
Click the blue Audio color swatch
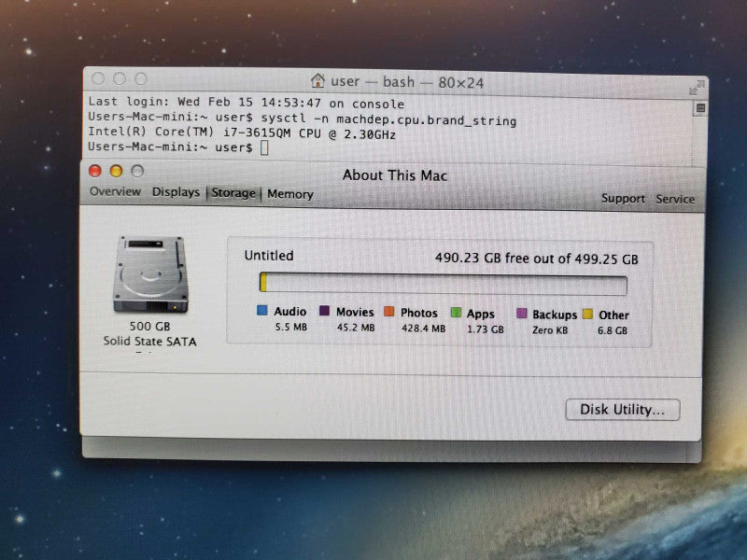tap(262, 311)
